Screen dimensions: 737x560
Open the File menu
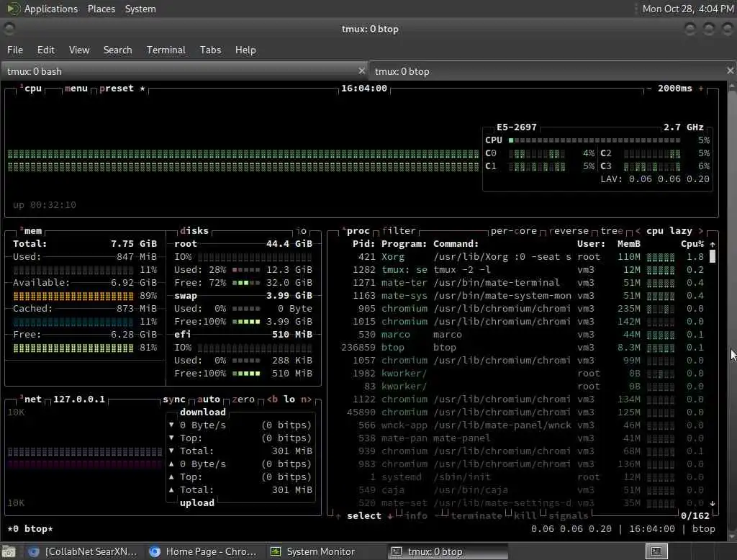click(15, 50)
